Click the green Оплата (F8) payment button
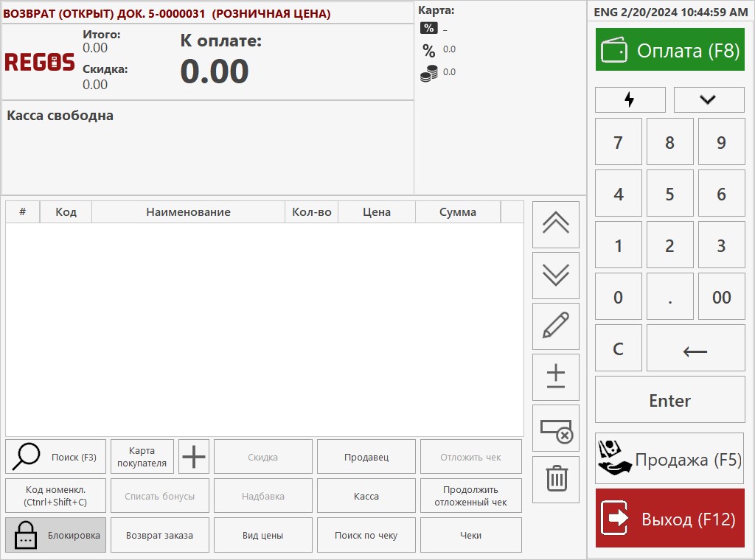Screen dimensions: 755x560 [669, 51]
